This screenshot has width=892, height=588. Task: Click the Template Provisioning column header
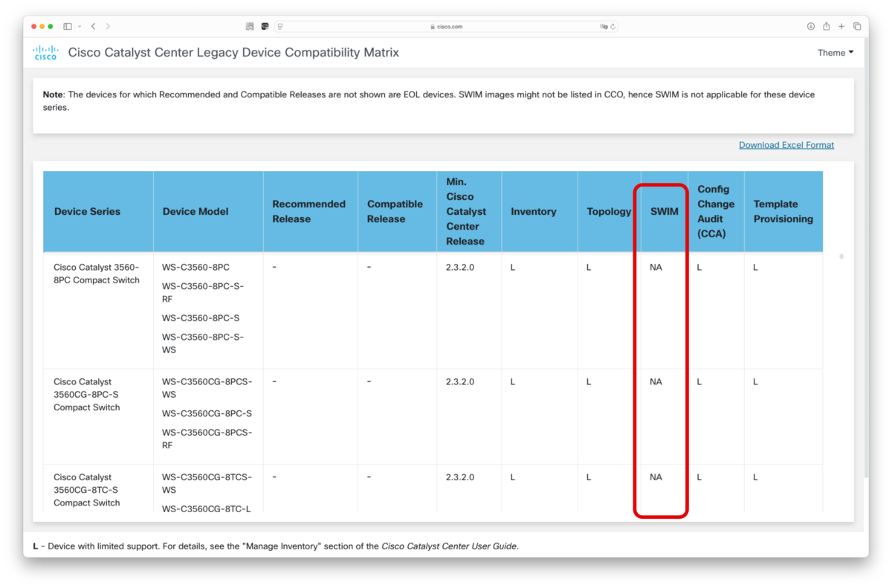pos(783,211)
